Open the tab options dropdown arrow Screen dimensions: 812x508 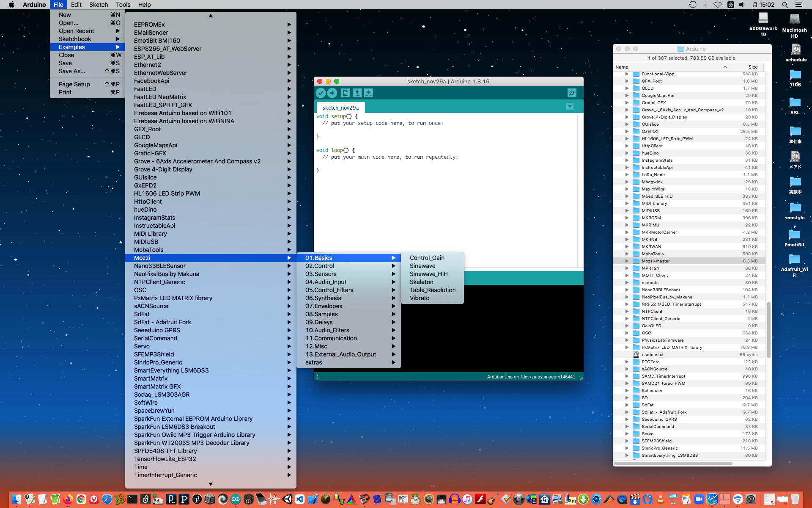pos(570,107)
